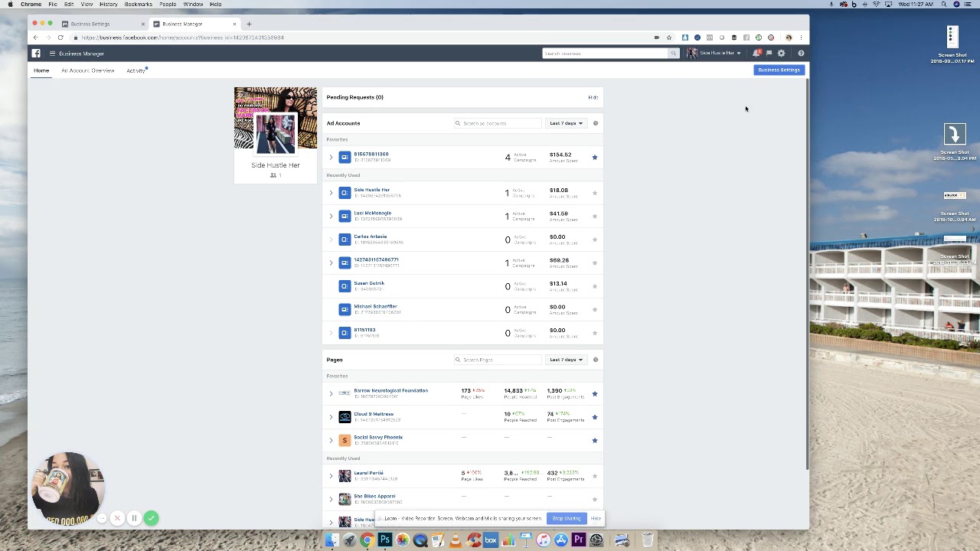Expand the Social Savvy Phoenix page row
This screenshot has width=980, height=551.
tap(332, 441)
